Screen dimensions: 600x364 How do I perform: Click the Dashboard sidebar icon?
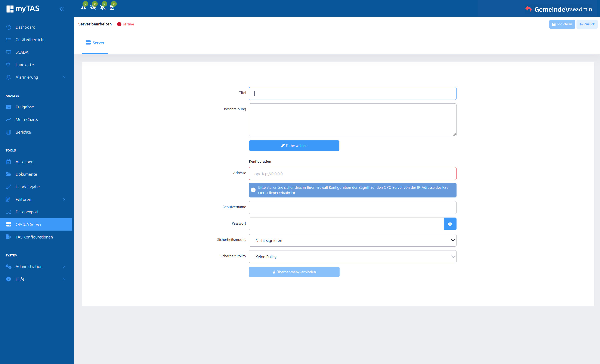[x=9, y=27]
